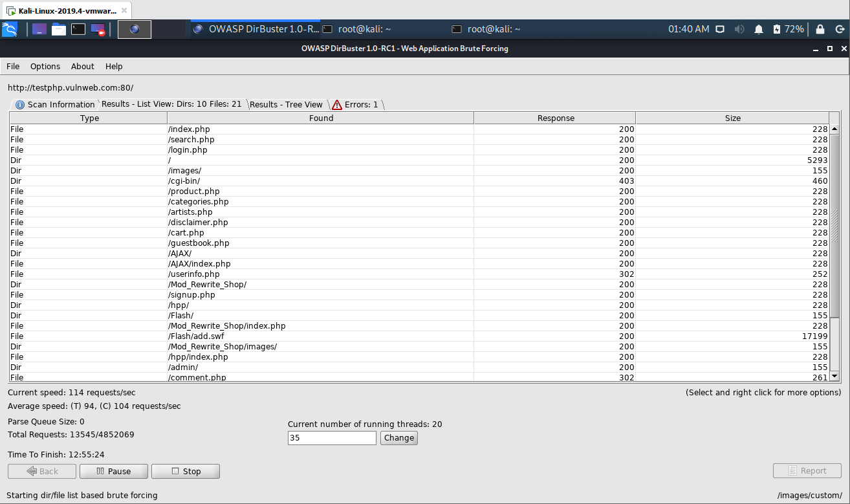Stop the brute force scan
The width and height of the screenshot is (850, 504).
(186, 472)
